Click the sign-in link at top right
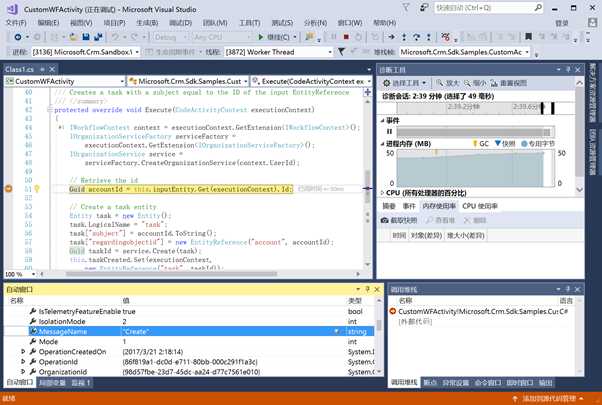Image resolution: width=602 pixels, height=405 pixels. pyautogui.click(x=562, y=23)
